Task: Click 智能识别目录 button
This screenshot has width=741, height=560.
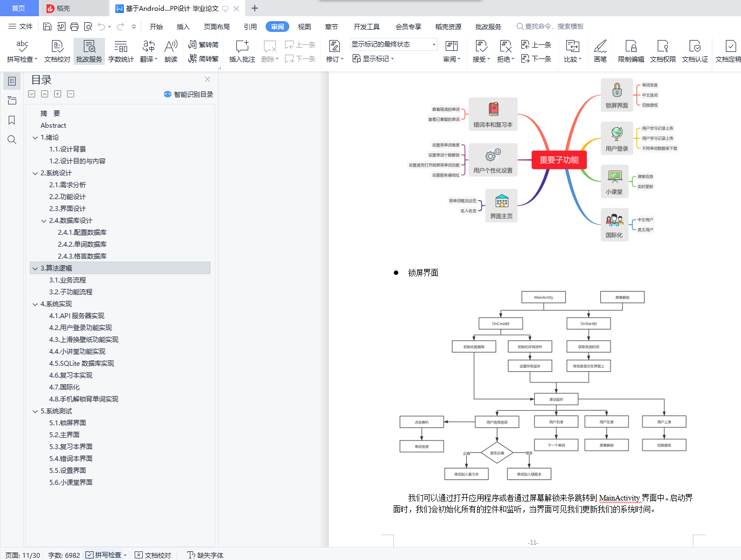Action: 189,94
